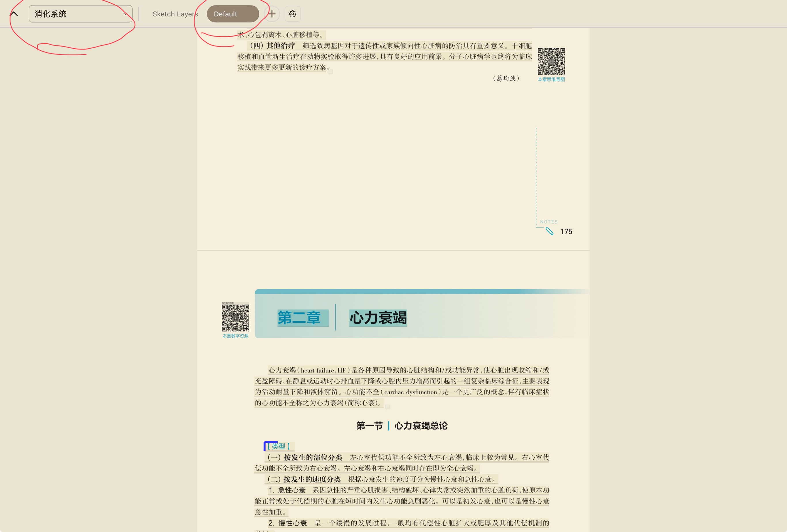
Task: Click the 本章思维导图 QR code
Action: pyautogui.click(x=551, y=61)
